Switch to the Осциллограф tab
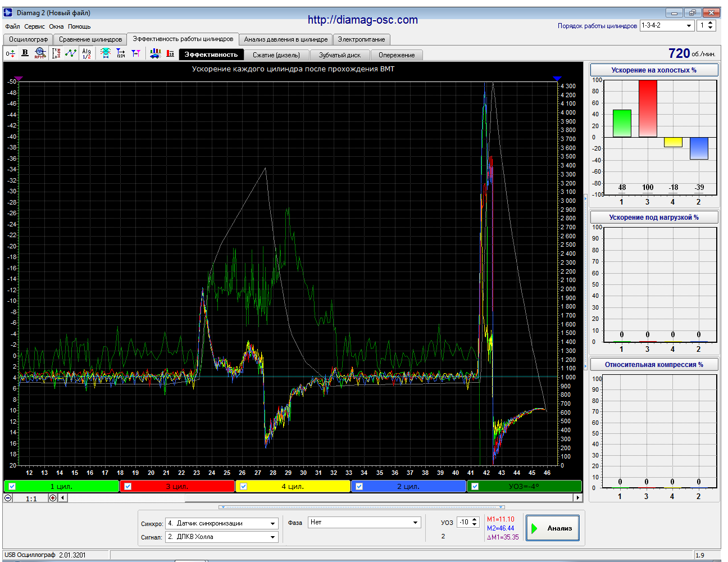This screenshot has width=728, height=562. point(29,39)
